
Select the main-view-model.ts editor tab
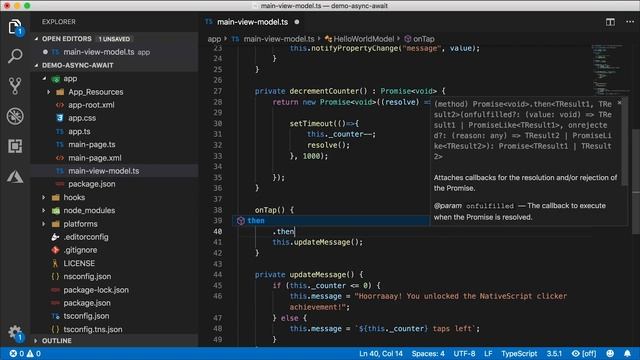(x=252, y=22)
